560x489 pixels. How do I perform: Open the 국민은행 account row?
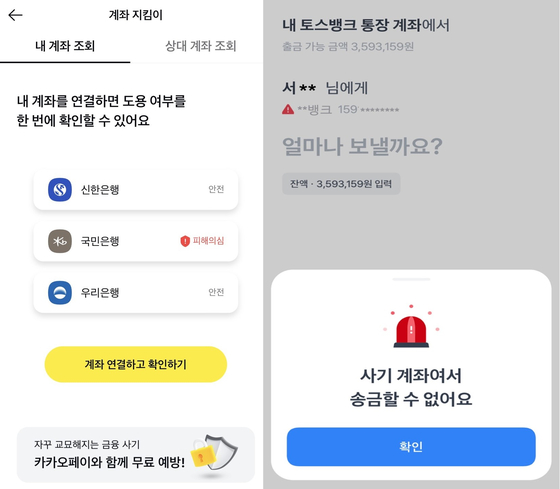(x=136, y=241)
